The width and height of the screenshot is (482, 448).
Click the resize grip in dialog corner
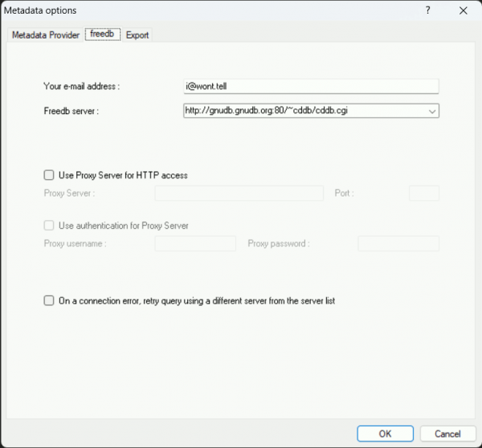[477, 443]
